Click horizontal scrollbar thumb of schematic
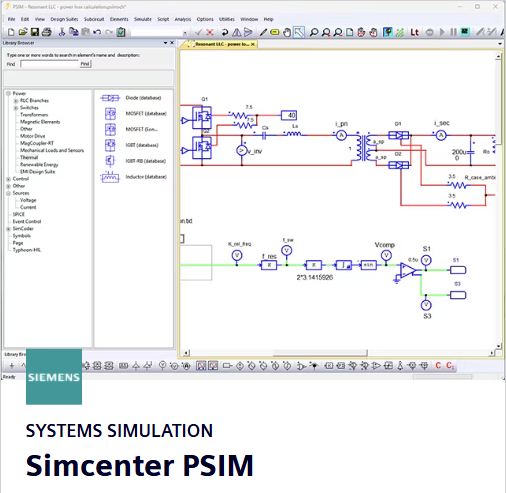Viewport: 506px width, 493px height. click(320, 353)
